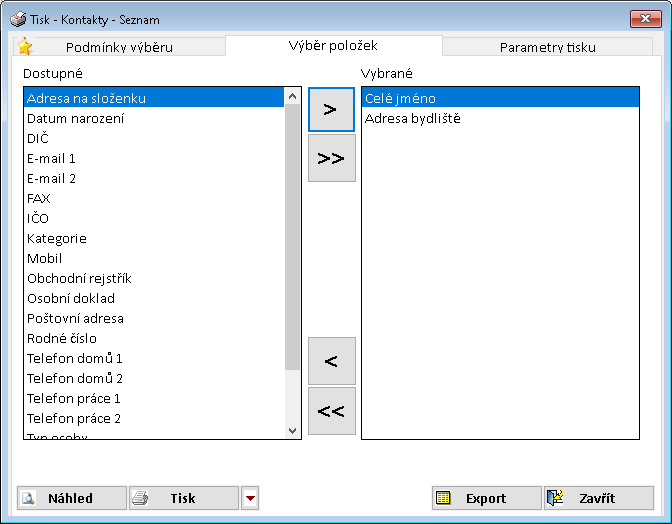This screenshot has width=672, height=524.
Task: Click the star favorites icon beside tabs
Action: [25, 47]
